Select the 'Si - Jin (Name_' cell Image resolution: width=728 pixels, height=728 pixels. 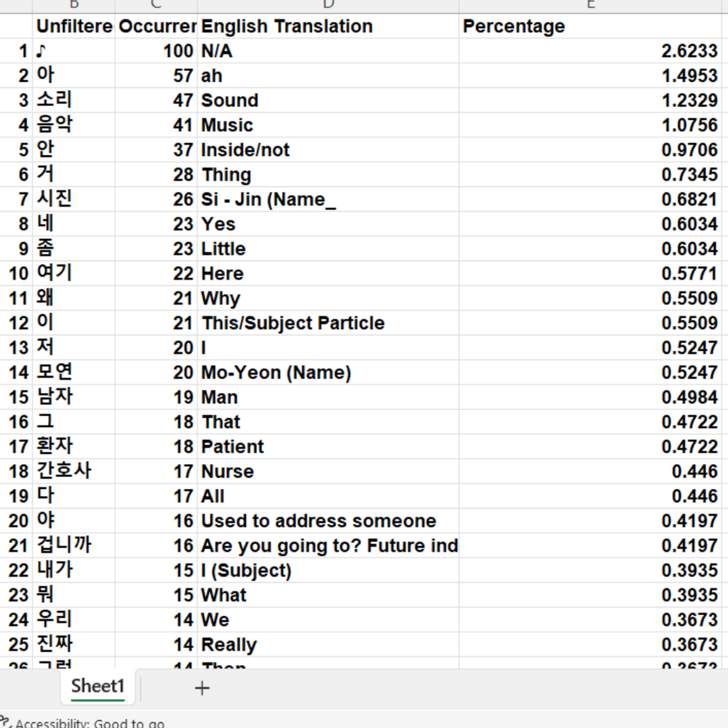click(328, 200)
